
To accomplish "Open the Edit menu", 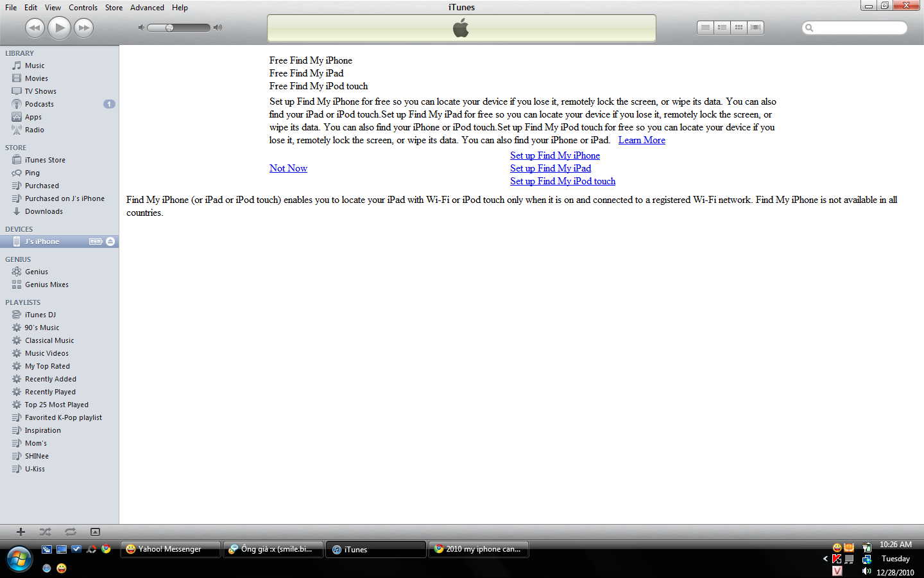I will click(31, 8).
